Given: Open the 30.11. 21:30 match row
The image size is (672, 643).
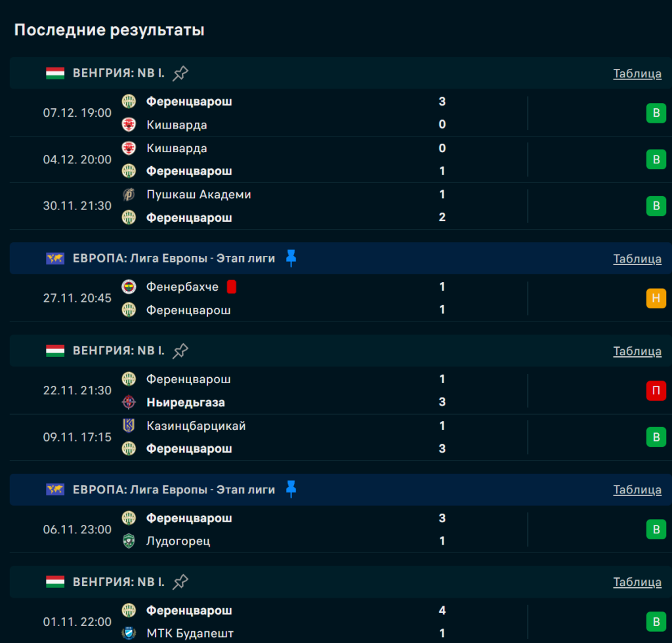Looking at the screenshot, I should coord(328,206).
